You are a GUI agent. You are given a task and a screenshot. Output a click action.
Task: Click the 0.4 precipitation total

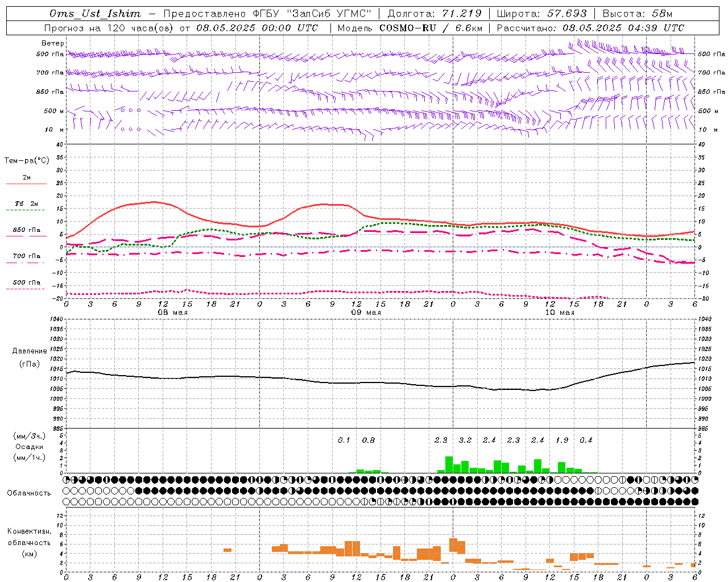(x=586, y=440)
